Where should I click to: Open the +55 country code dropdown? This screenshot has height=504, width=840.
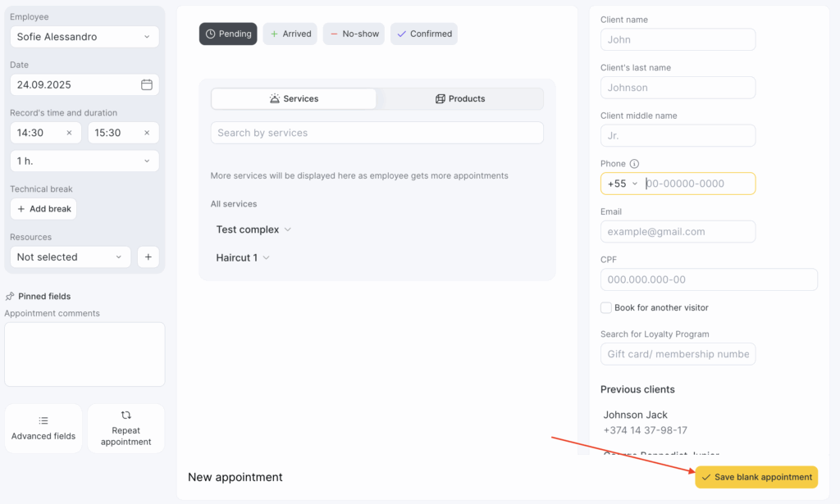click(x=622, y=184)
